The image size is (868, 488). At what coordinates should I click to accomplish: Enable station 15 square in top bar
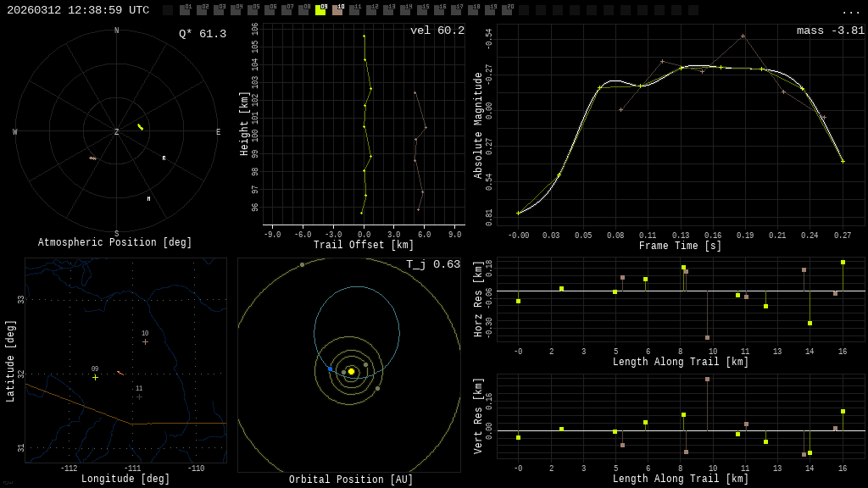(x=421, y=10)
